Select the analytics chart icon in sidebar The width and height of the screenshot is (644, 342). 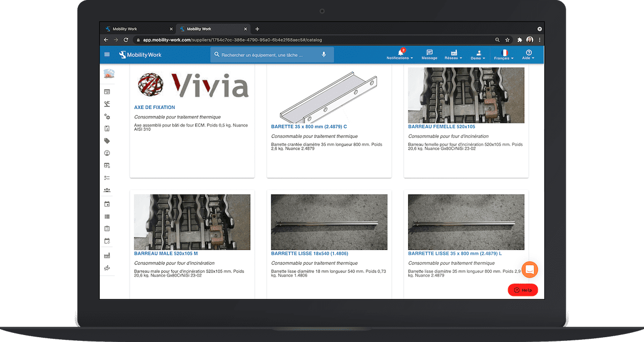107,269
